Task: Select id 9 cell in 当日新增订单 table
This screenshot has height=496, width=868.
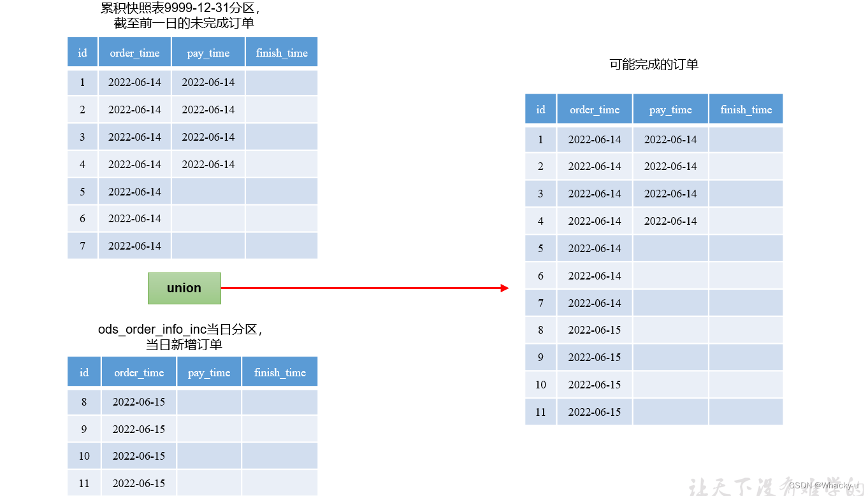Action: [84, 429]
